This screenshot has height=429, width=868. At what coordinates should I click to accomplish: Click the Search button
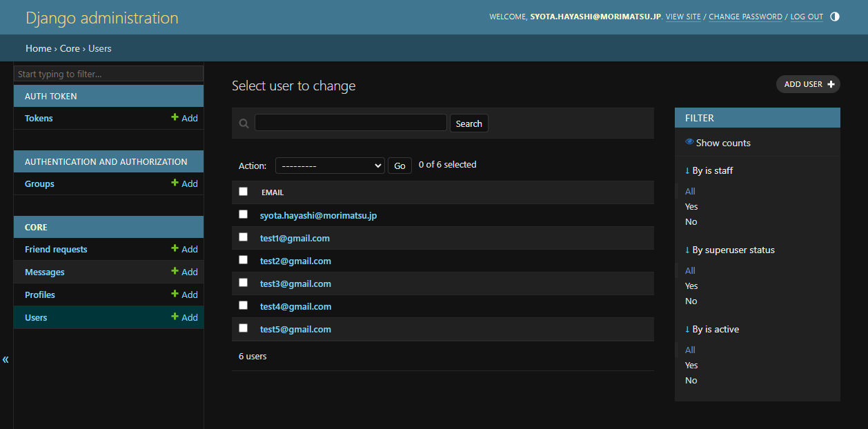tap(469, 123)
